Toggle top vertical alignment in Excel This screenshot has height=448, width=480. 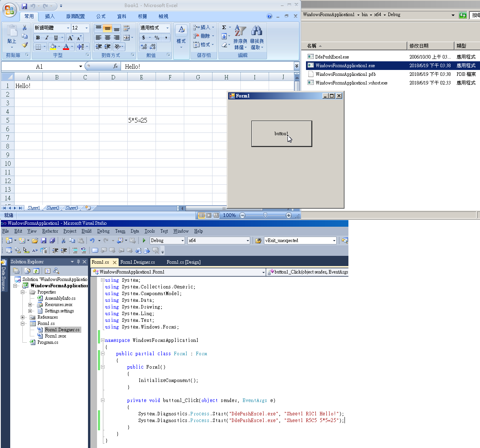tap(99, 28)
